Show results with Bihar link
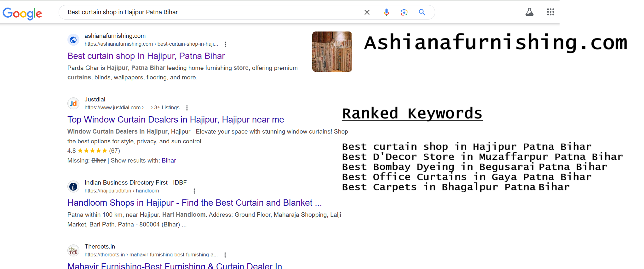 click(169, 160)
